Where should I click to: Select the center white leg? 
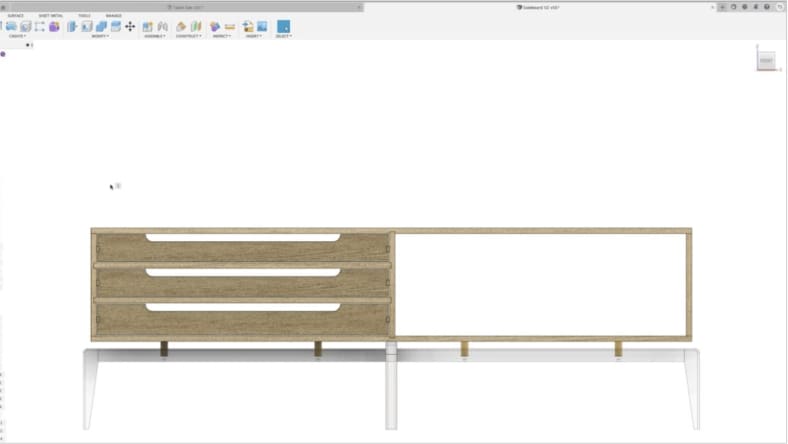coord(391,385)
